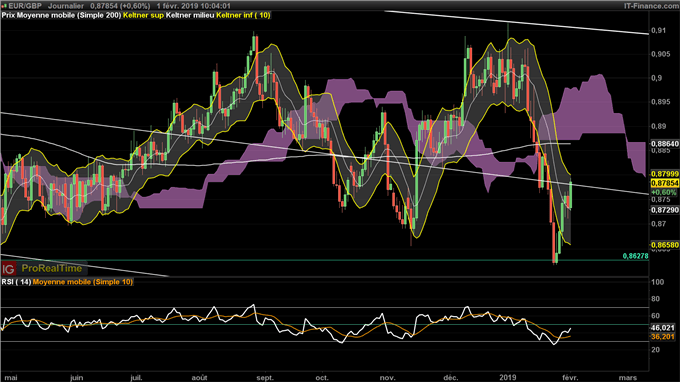This screenshot has width=680, height=382.
Task: Click the RSI axis label 80
Action: point(655,299)
